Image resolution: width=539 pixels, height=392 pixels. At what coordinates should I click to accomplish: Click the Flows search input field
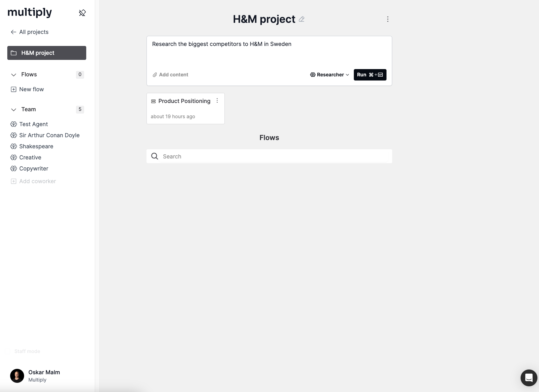click(x=274, y=156)
